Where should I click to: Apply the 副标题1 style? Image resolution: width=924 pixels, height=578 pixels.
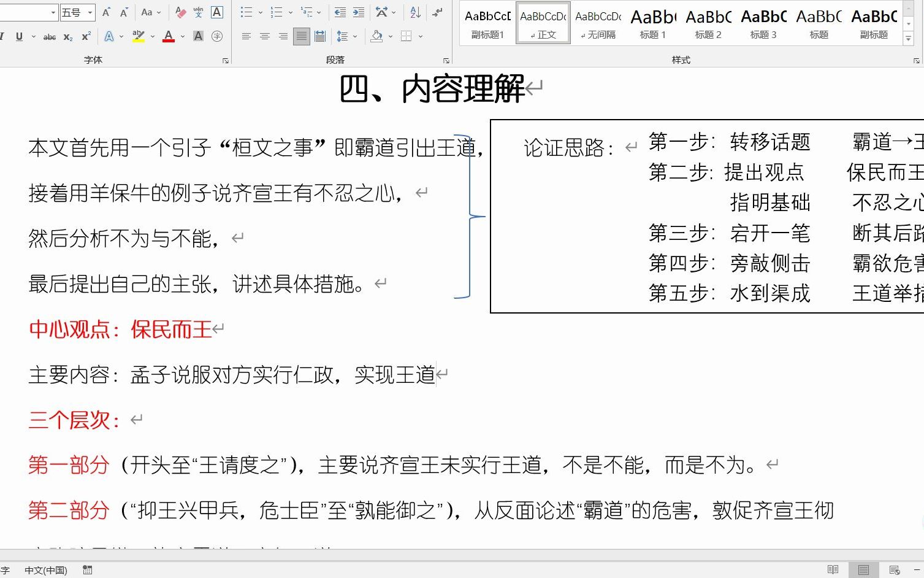[x=487, y=23]
